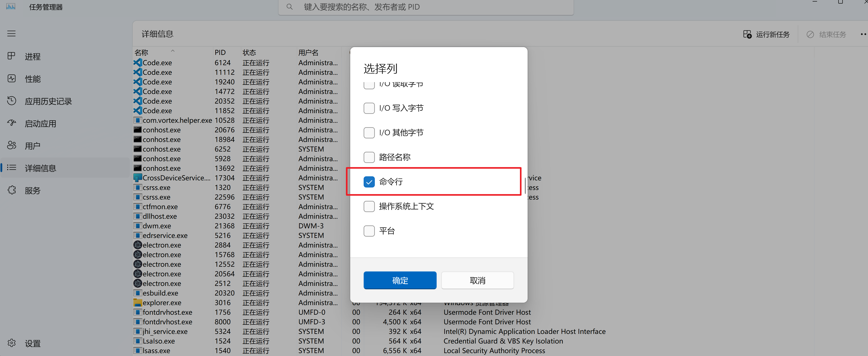Click the CrossDeviceService icon
868x356 pixels.
pos(137,177)
